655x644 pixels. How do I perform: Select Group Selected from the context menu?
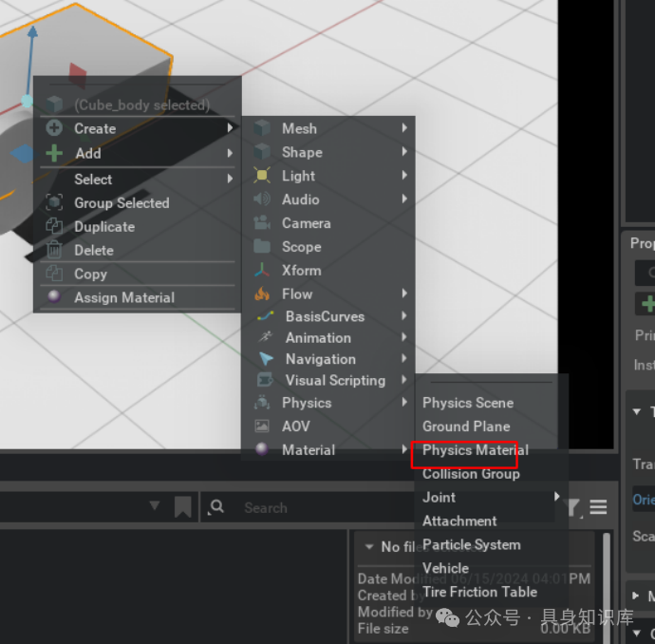click(122, 203)
